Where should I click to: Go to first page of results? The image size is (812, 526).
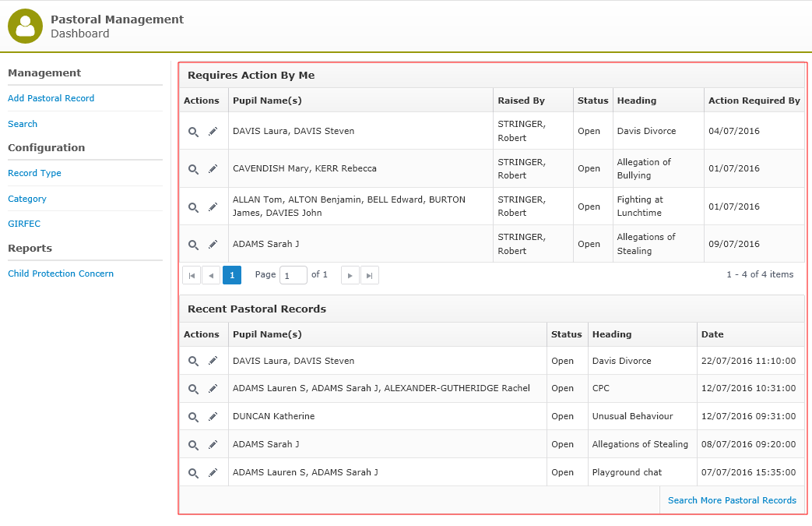[x=192, y=275]
